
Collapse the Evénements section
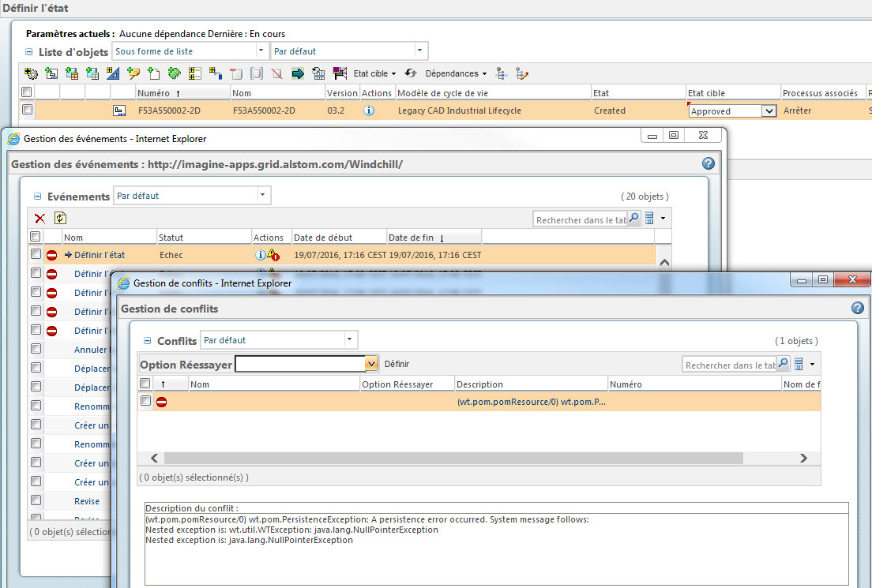[38, 197]
